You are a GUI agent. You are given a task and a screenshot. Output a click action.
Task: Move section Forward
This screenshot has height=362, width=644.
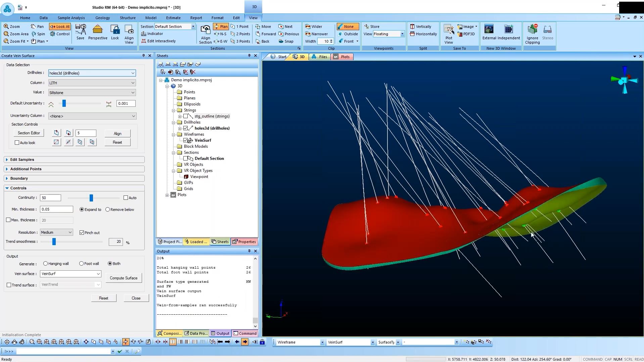click(266, 34)
